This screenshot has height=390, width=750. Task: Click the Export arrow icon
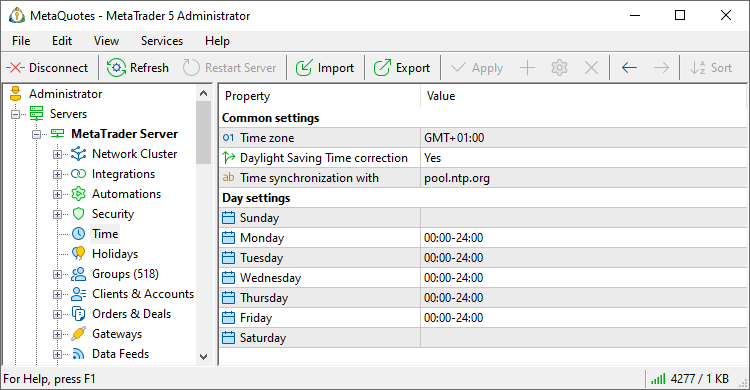(382, 68)
